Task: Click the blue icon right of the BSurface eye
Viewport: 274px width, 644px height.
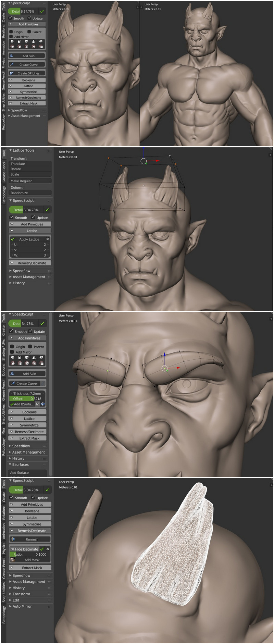Action: click(x=43, y=404)
